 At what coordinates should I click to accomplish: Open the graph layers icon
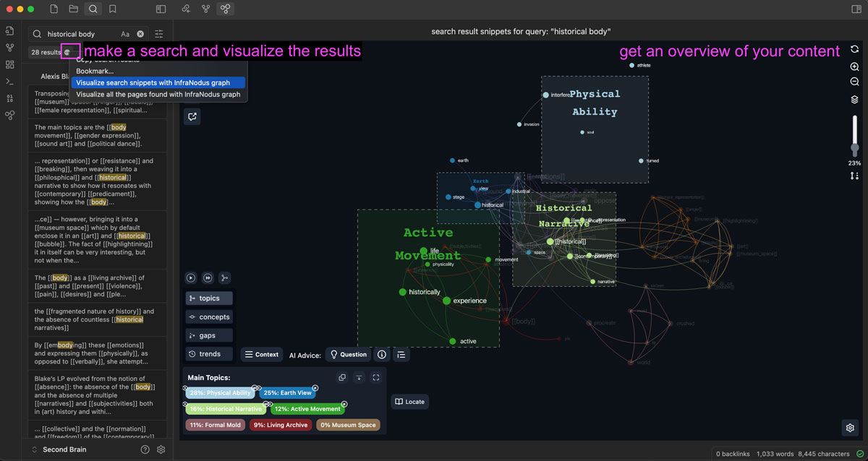point(855,100)
